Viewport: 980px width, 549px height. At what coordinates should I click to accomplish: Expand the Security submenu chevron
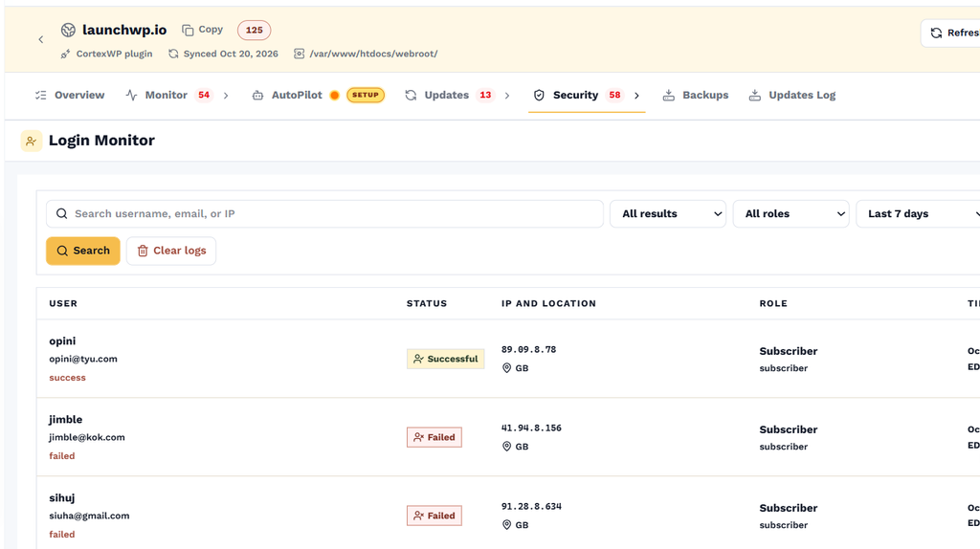point(636,96)
